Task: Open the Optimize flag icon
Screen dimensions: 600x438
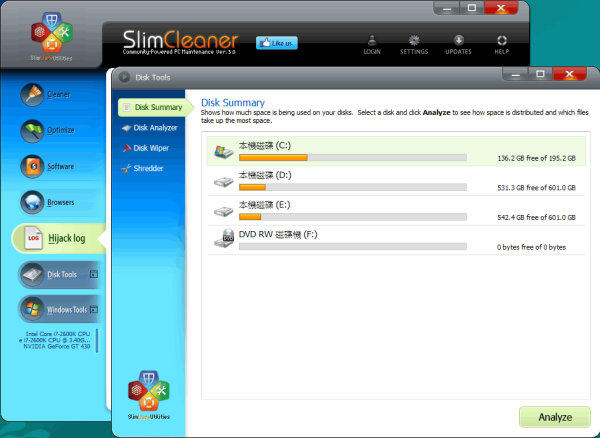Action: click(x=32, y=130)
